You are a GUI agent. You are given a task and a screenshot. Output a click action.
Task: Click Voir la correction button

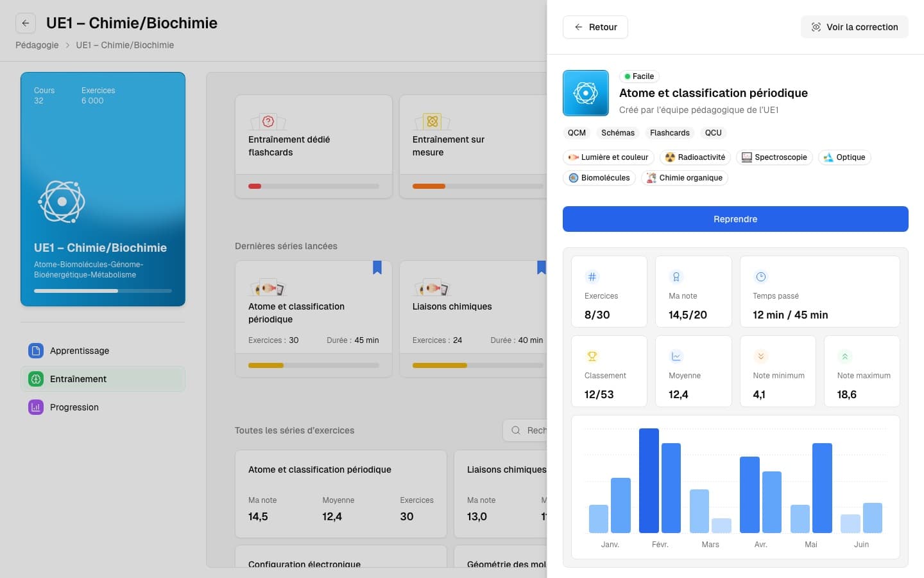point(854,27)
